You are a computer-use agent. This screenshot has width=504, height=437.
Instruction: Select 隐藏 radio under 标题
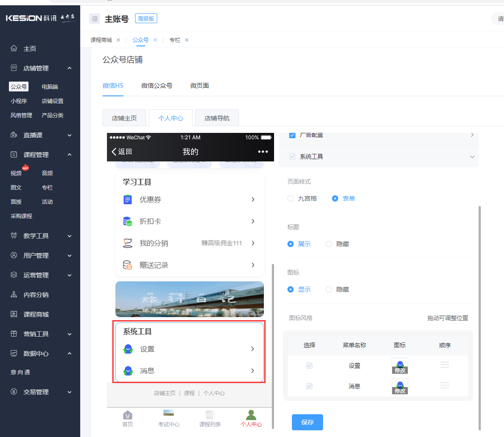(x=329, y=244)
